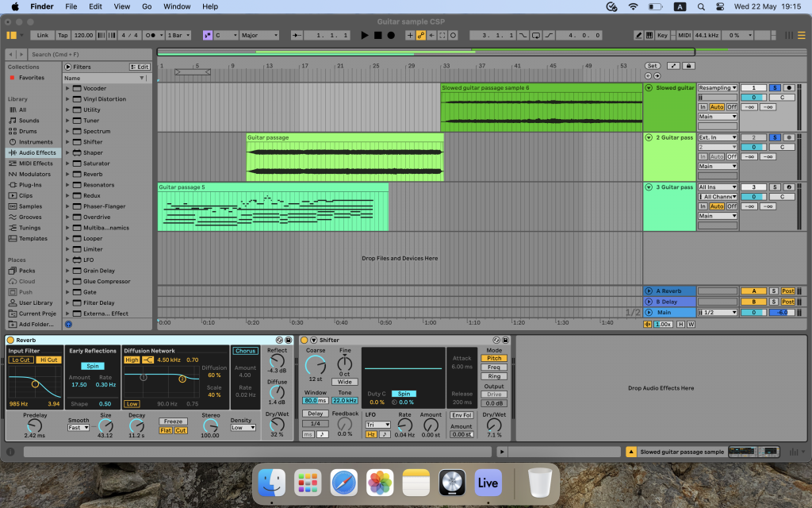Select low-shelf filter type icon in Diffusion Network
Screen dimensions: 812x508
coord(148,360)
